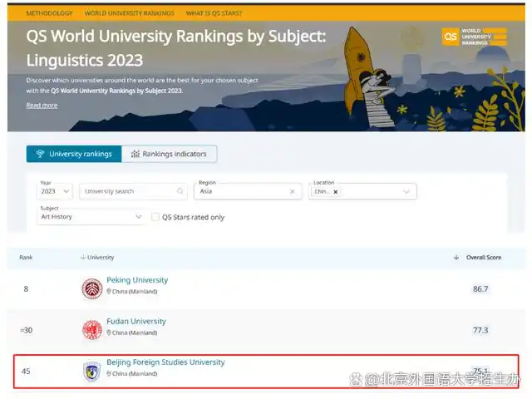The image size is (532, 399).
Task: Click the chart icon on Rankings indicators
Action: (135, 154)
